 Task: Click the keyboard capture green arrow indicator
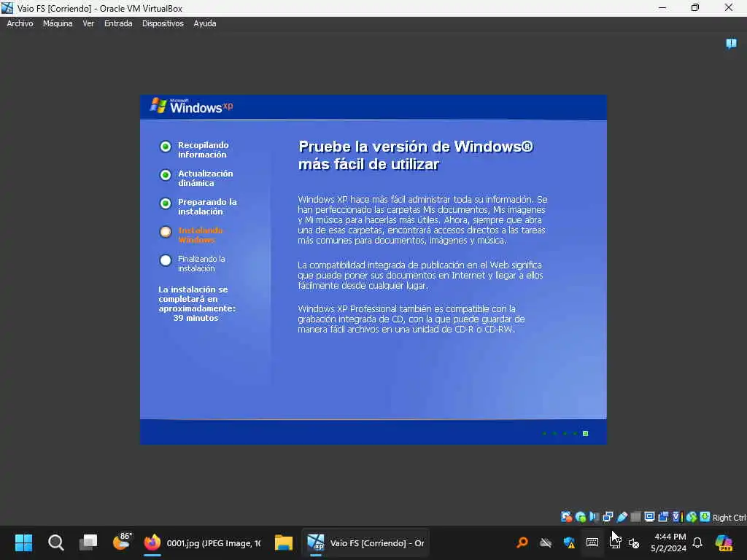click(705, 517)
